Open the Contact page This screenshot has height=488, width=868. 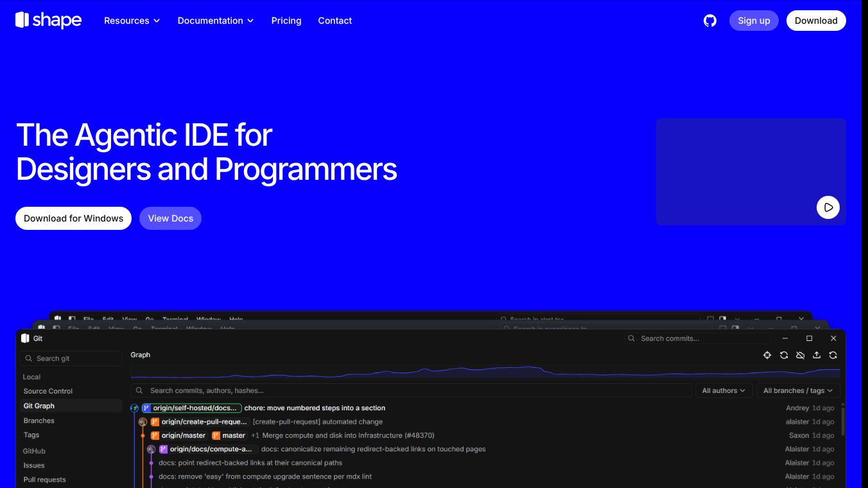click(335, 21)
